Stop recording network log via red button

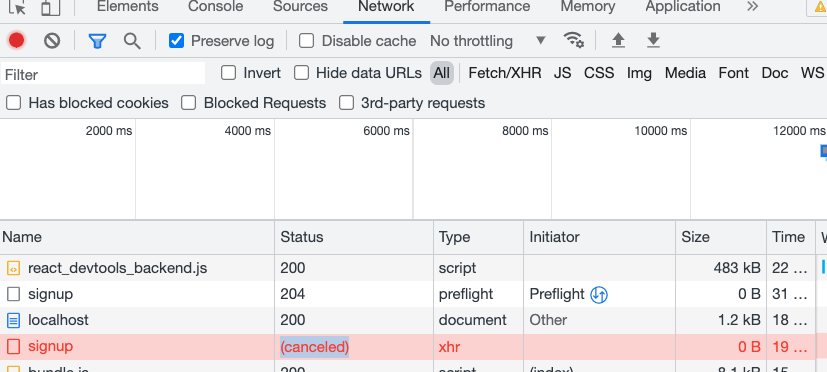pos(16,41)
